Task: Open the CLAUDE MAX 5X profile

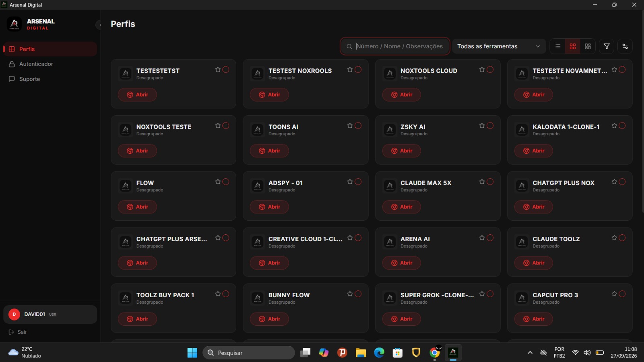Action: (402, 207)
